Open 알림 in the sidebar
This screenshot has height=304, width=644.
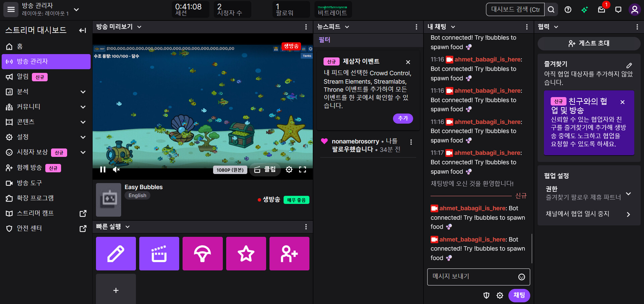tap(46, 77)
